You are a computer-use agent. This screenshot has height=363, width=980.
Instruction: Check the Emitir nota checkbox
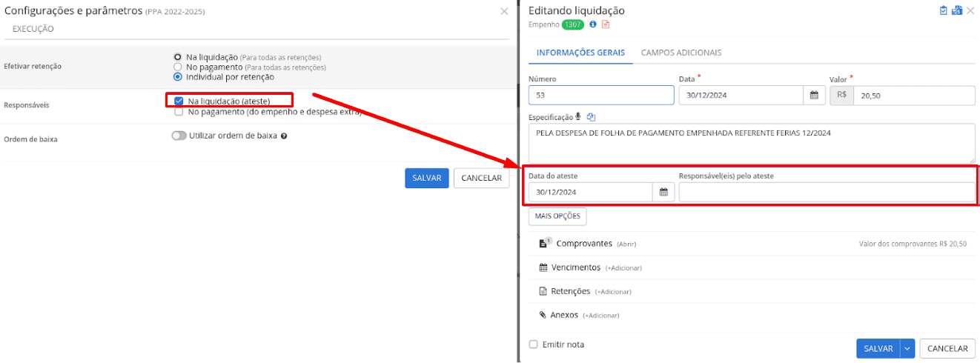[534, 344]
